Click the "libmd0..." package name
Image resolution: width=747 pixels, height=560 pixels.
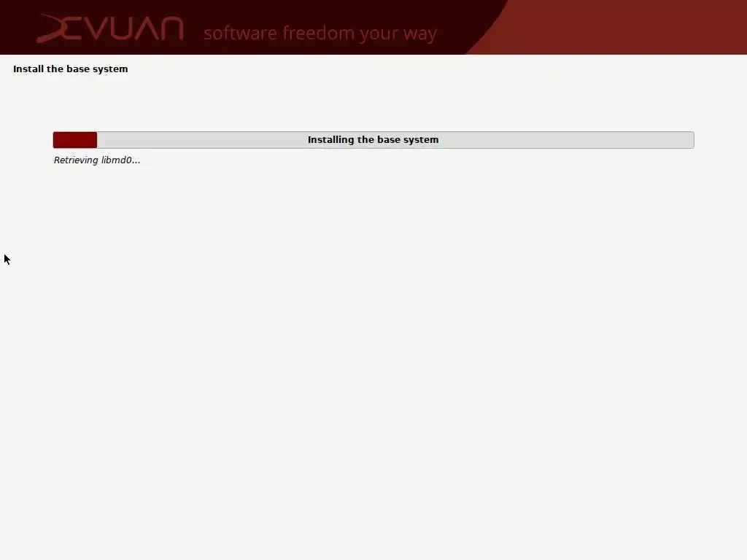click(120, 160)
